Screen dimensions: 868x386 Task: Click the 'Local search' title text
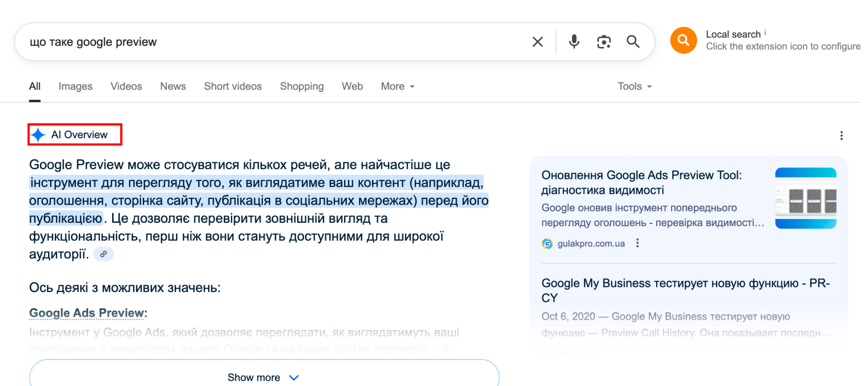[733, 34]
